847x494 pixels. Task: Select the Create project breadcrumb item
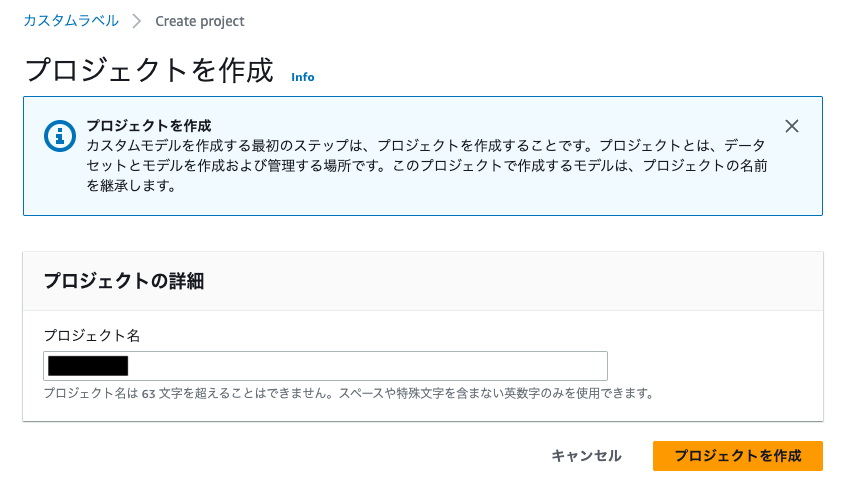(x=200, y=21)
